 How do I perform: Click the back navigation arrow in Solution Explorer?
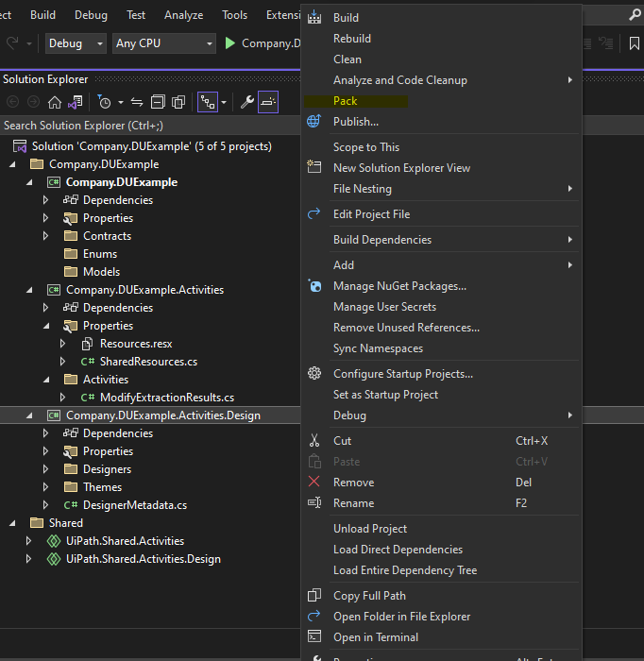click(13, 102)
